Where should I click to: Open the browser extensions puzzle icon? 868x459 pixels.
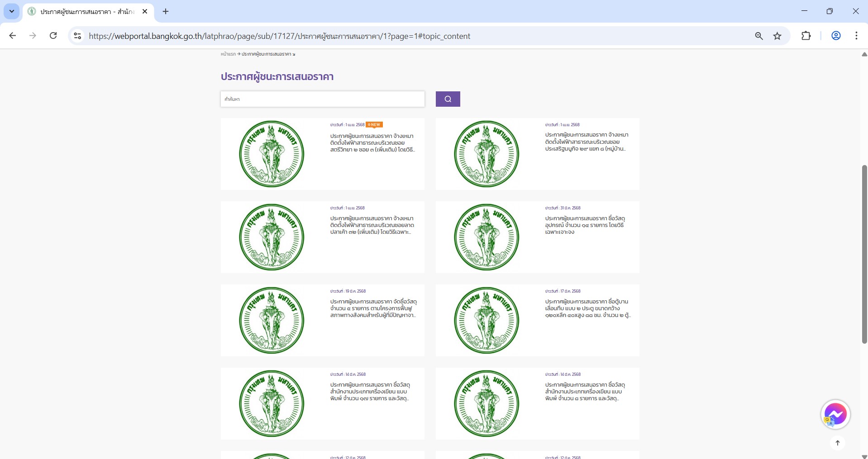806,36
